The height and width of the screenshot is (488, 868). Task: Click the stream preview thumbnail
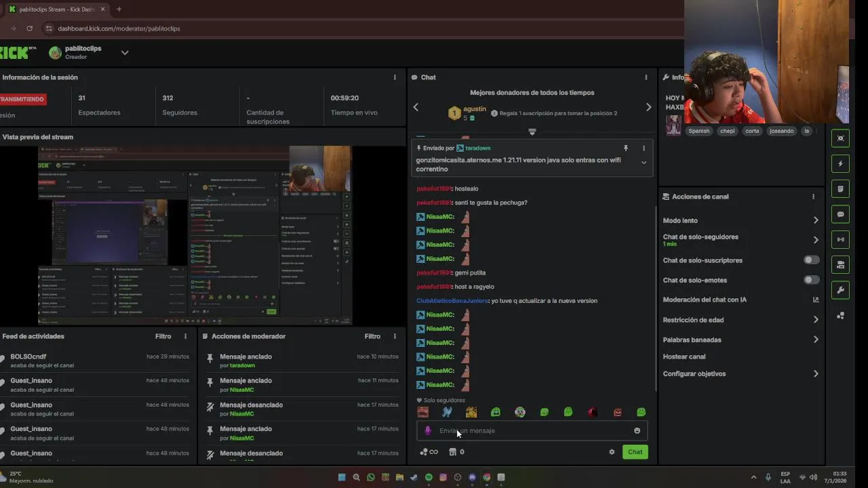point(195,235)
